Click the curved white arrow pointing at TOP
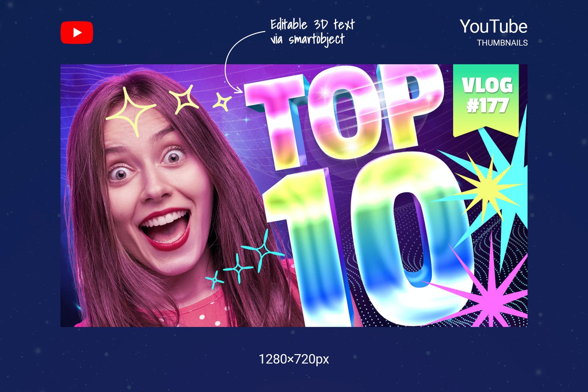This screenshot has width=588, height=392. [240, 60]
